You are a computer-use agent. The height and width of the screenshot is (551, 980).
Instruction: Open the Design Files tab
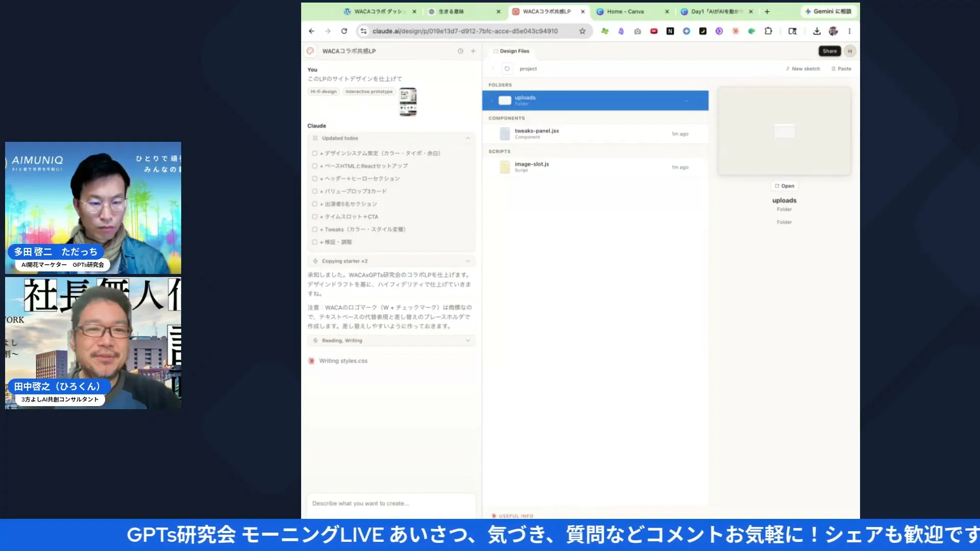(511, 51)
